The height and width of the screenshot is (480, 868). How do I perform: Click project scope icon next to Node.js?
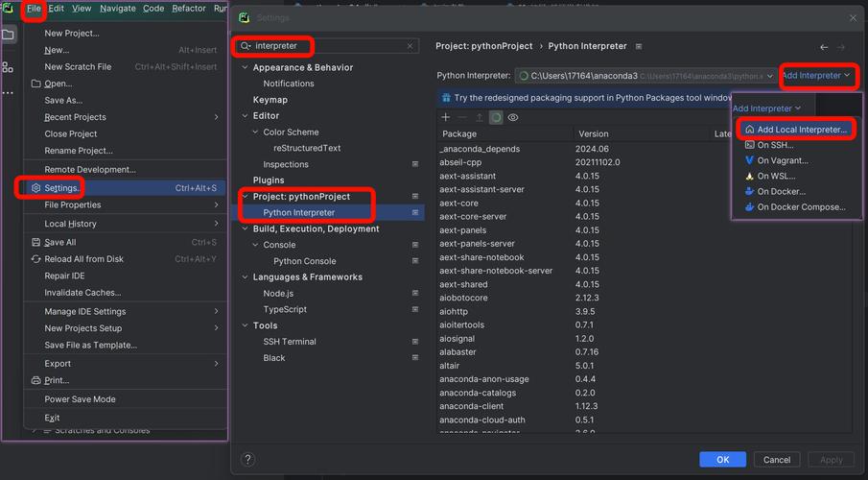tap(415, 293)
